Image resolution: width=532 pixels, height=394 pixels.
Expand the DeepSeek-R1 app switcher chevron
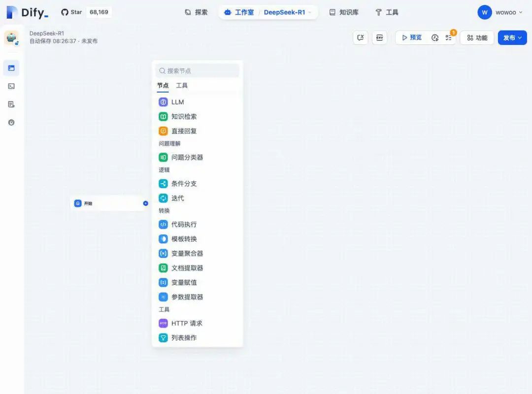coord(310,12)
